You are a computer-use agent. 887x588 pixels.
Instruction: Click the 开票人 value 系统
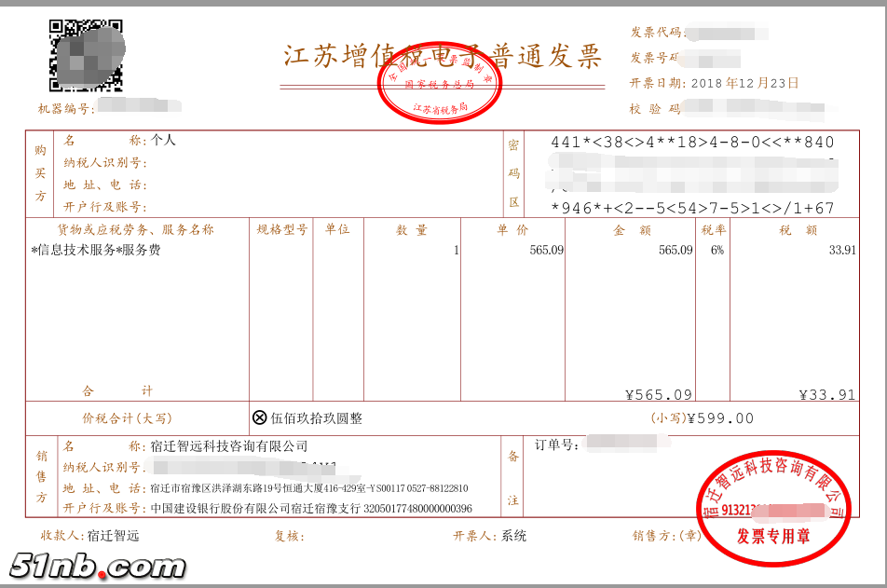tap(513, 536)
